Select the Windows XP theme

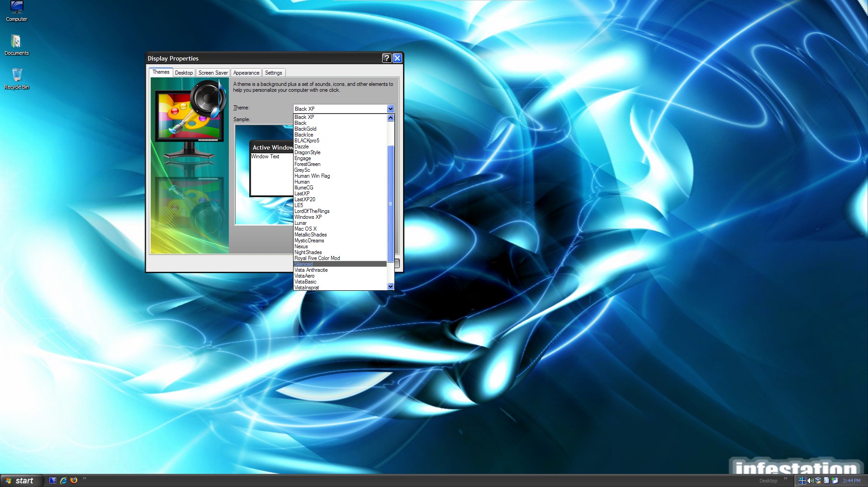pos(340,217)
